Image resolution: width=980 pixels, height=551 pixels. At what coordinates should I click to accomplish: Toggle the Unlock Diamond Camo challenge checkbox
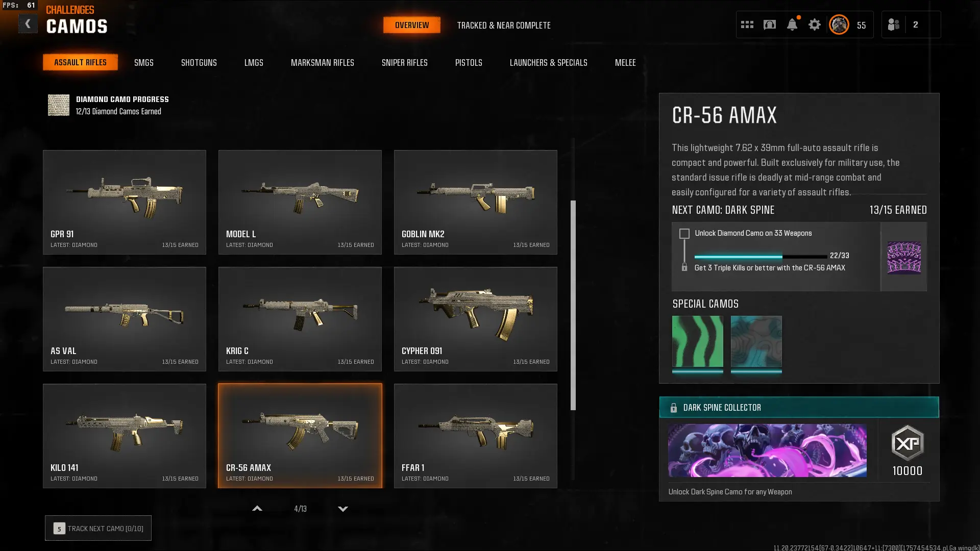coord(684,234)
